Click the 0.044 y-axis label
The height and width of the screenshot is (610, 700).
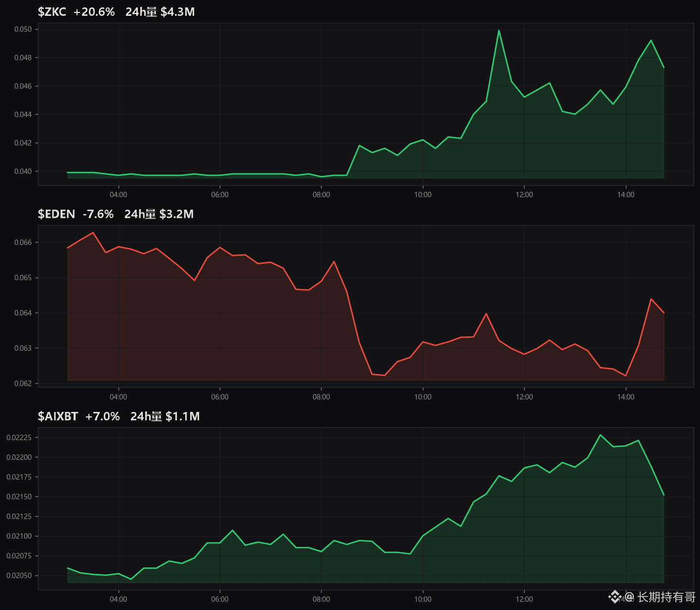[x=23, y=115]
